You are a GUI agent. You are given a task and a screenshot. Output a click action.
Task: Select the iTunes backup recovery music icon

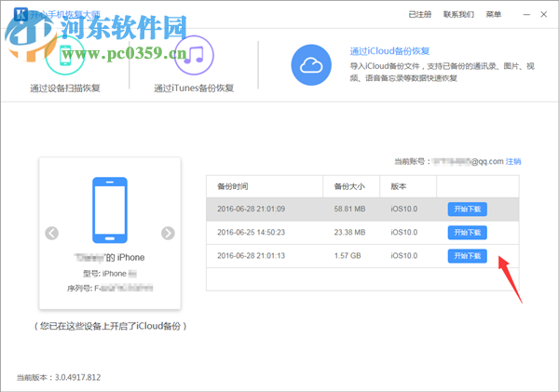(x=195, y=56)
